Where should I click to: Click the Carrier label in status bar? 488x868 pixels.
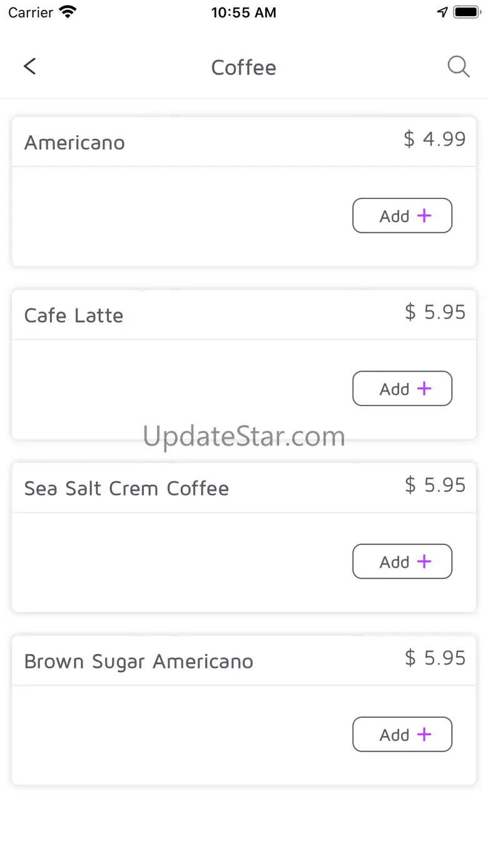pos(31,13)
